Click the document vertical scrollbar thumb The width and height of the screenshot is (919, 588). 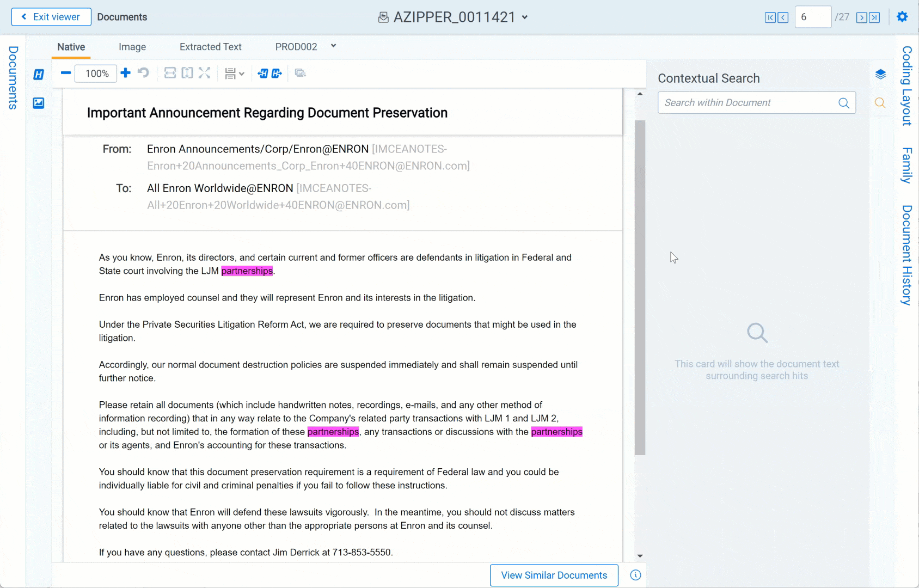click(x=640, y=287)
